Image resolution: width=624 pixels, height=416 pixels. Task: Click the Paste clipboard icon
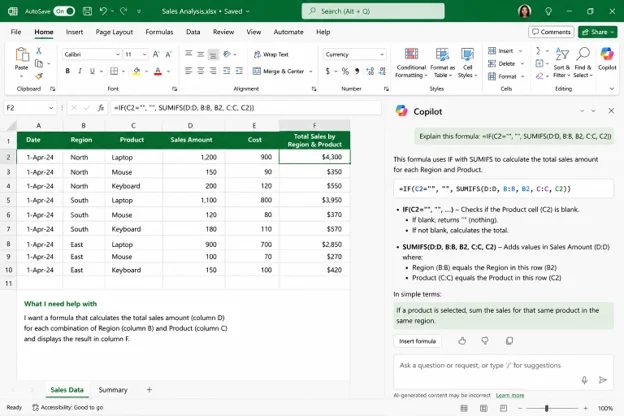[21, 54]
